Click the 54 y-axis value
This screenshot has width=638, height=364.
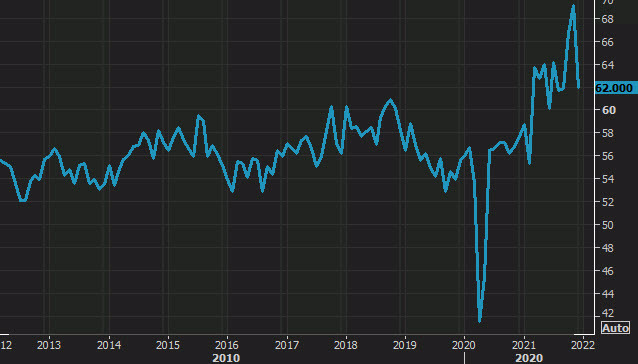pos(607,179)
